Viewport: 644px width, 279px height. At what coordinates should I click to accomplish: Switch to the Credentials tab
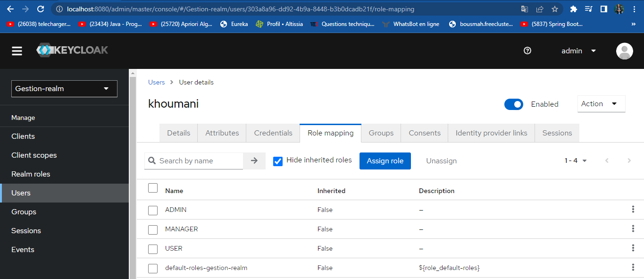273,133
